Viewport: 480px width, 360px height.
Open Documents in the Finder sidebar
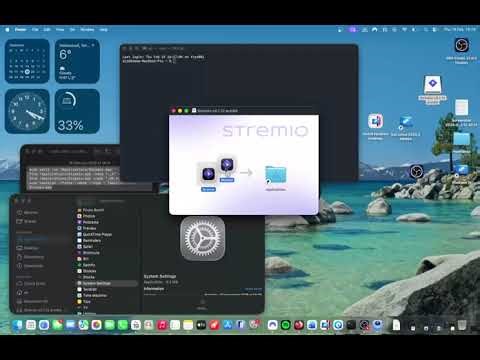tap(30, 257)
